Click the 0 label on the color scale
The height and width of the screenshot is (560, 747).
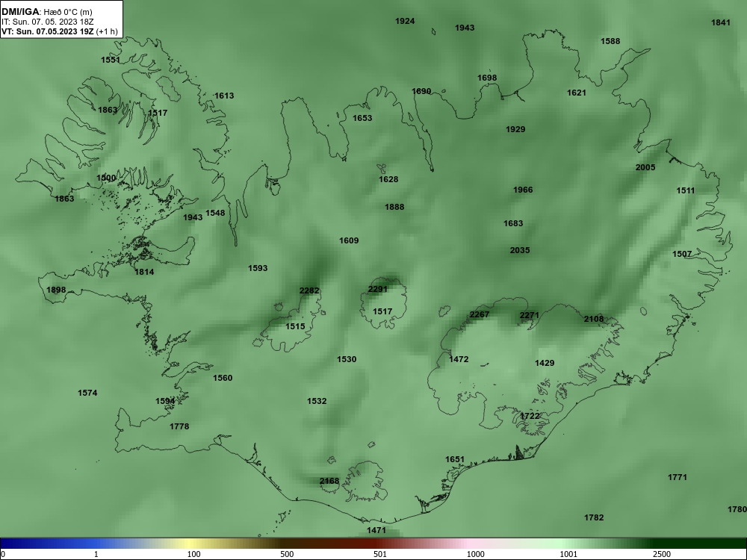[x=3, y=554]
